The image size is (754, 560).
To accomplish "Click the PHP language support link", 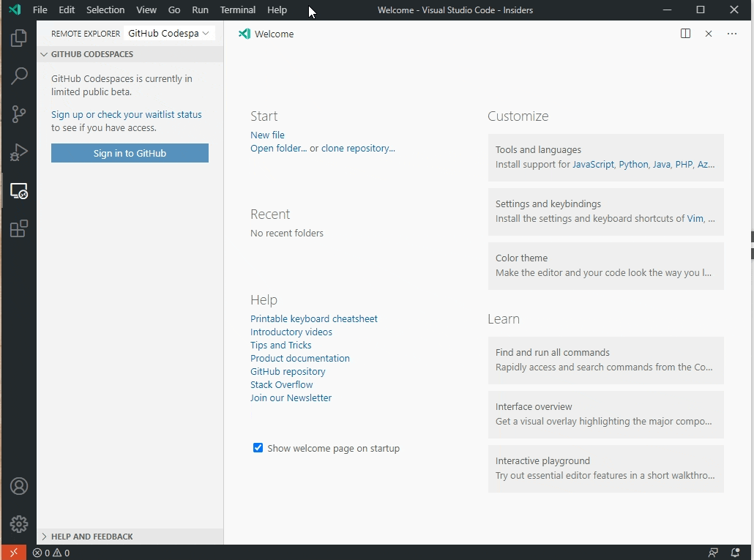I will 684,165.
